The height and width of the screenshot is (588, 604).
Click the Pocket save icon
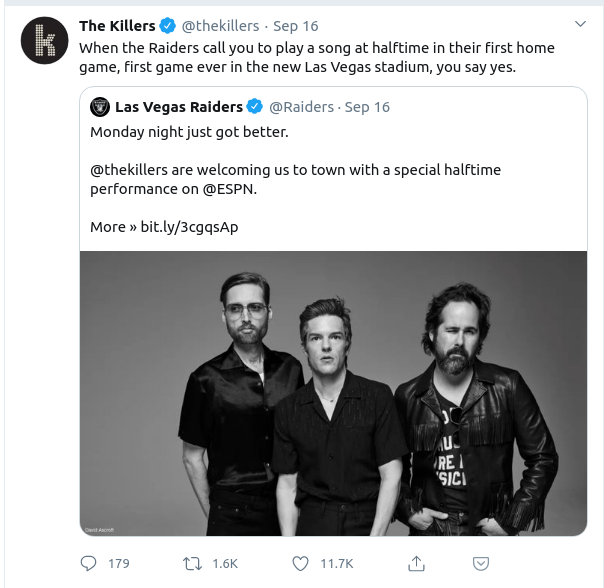pyautogui.click(x=480, y=563)
